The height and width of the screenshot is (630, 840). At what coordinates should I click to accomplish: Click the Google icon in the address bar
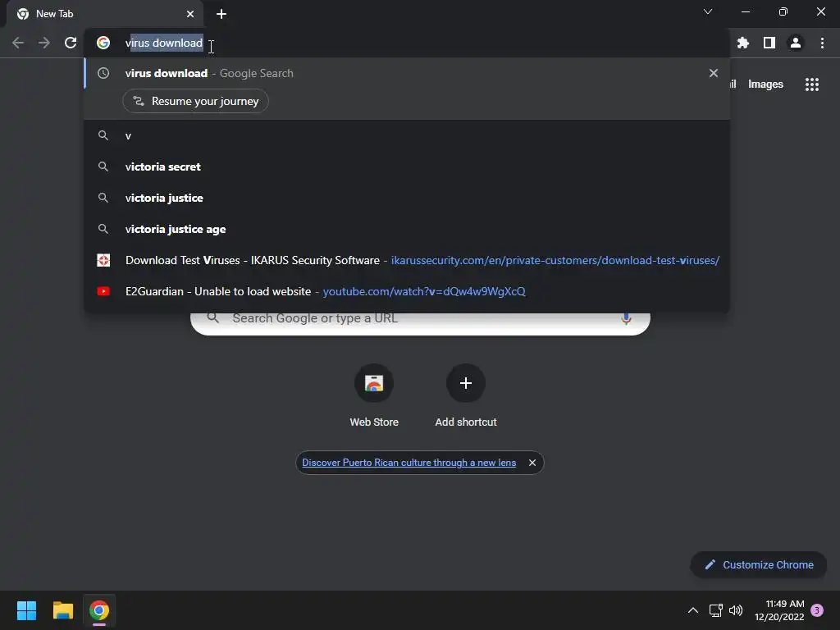103,43
